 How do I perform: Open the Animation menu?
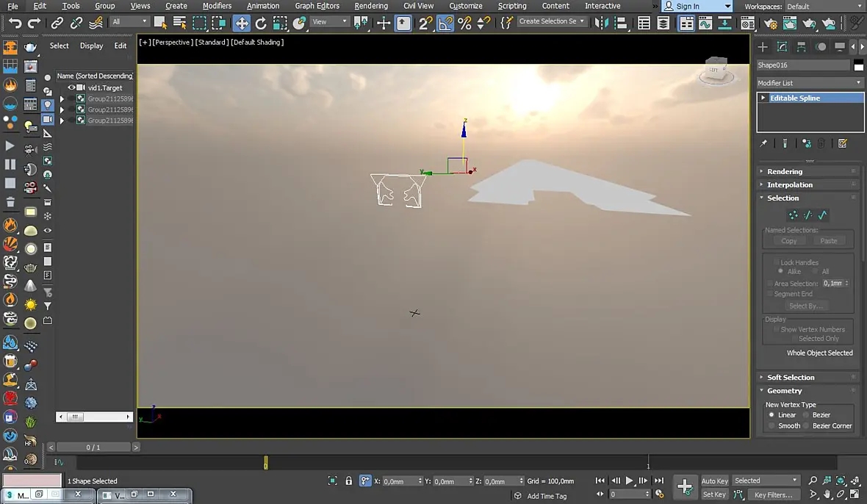[x=262, y=6]
